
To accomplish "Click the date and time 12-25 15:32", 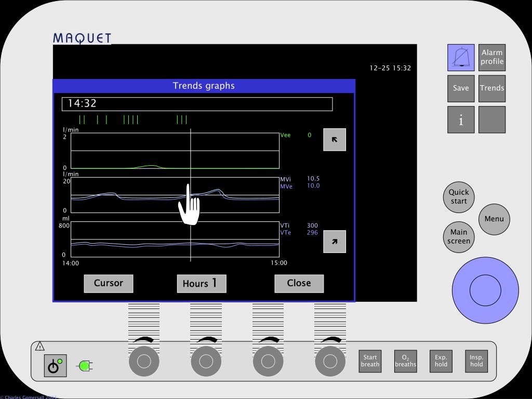I will pos(390,68).
